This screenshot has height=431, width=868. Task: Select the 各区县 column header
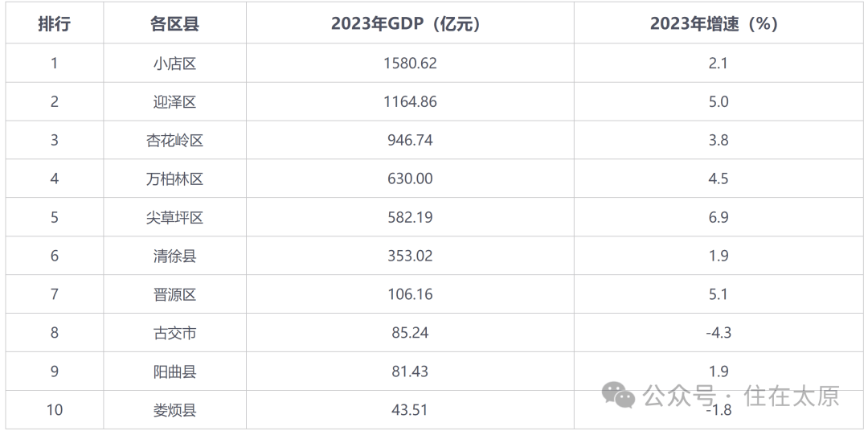click(x=174, y=24)
